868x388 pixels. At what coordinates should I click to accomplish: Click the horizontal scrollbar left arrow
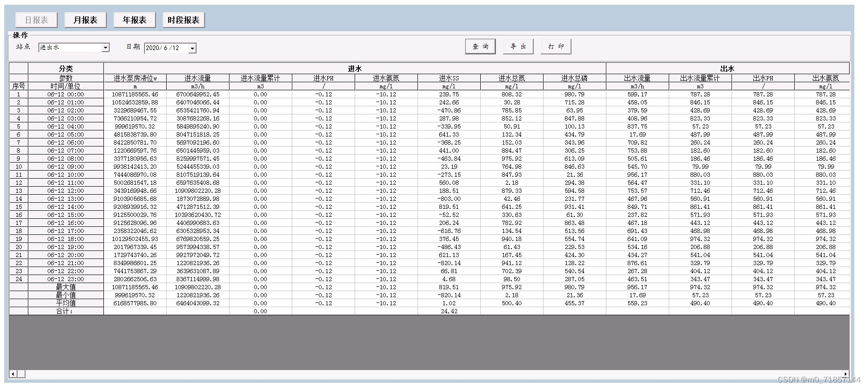click(13, 374)
